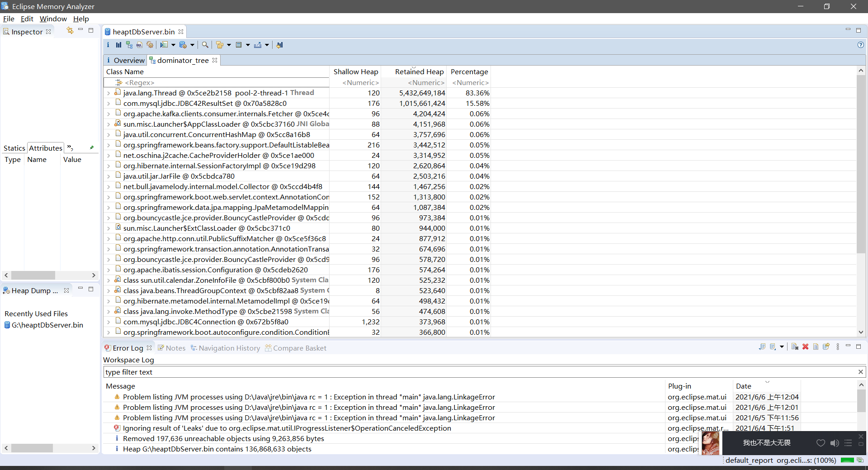Screen dimensions: 868x470
Task: Click the export results icon
Action: point(258,45)
